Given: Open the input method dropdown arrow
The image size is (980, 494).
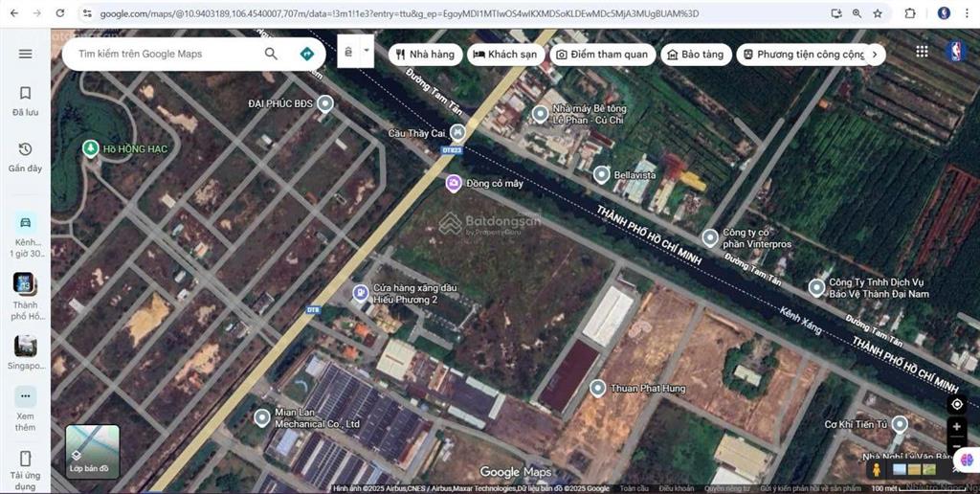Looking at the screenshot, I should (367, 52).
